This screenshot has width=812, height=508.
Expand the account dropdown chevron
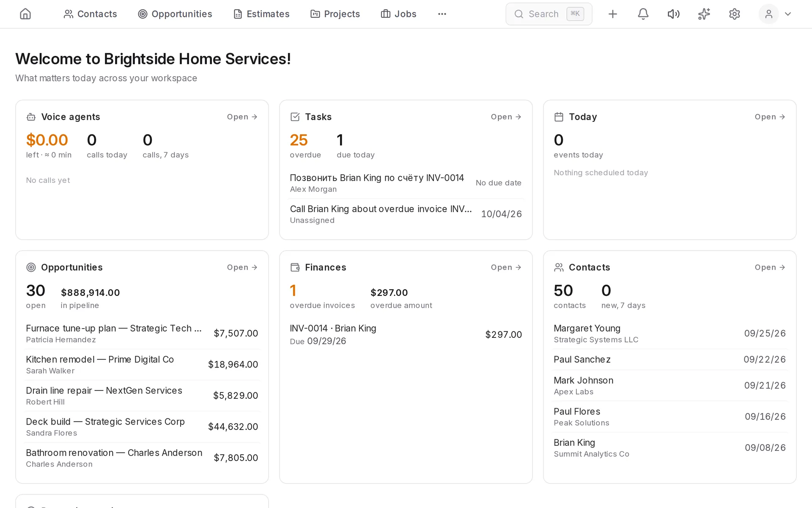pos(787,14)
